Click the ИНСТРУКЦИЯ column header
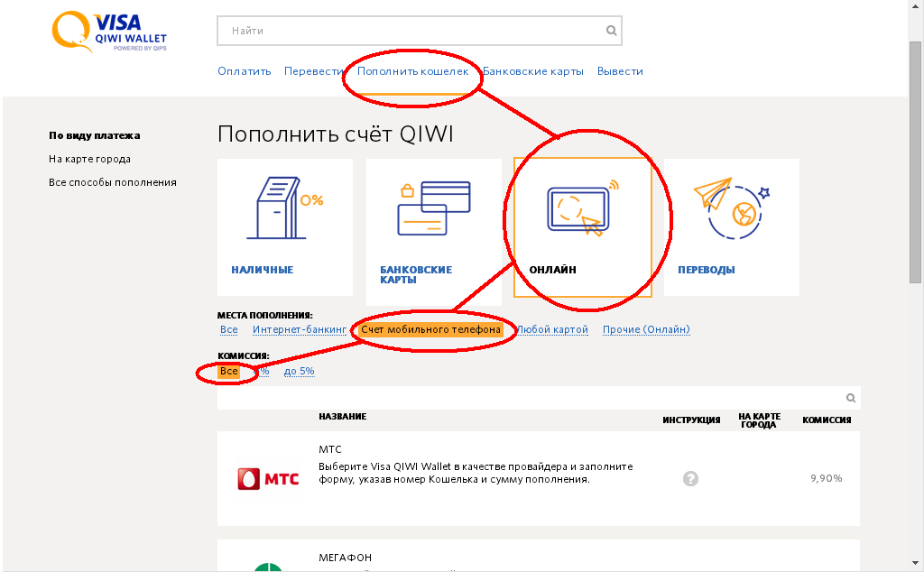Image resolution: width=924 pixels, height=572 pixels. tap(691, 420)
